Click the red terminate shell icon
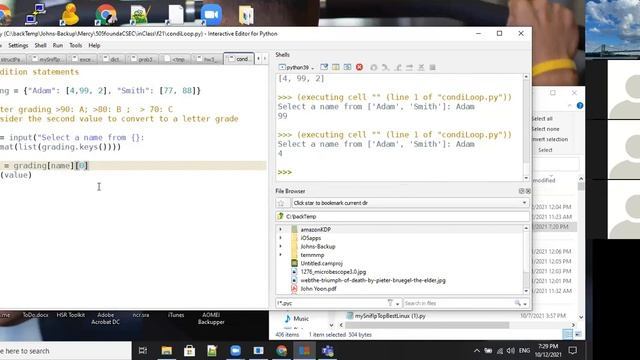This screenshot has height=360, width=640. [359, 67]
